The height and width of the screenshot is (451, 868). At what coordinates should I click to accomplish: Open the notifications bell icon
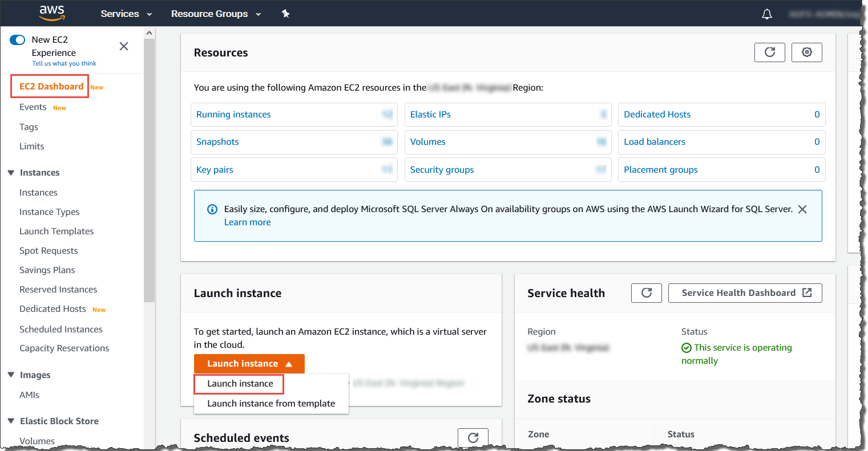tap(767, 14)
